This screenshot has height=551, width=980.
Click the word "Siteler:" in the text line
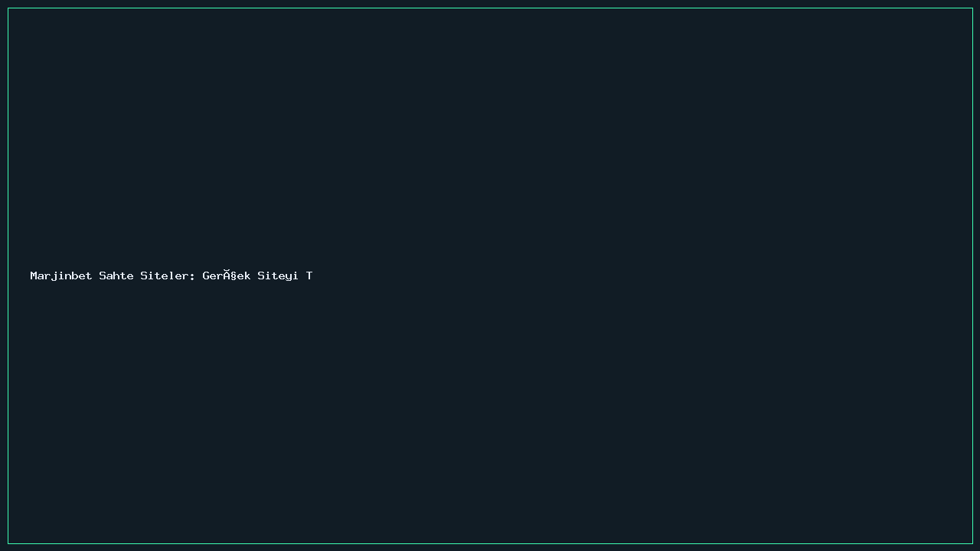click(x=168, y=275)
